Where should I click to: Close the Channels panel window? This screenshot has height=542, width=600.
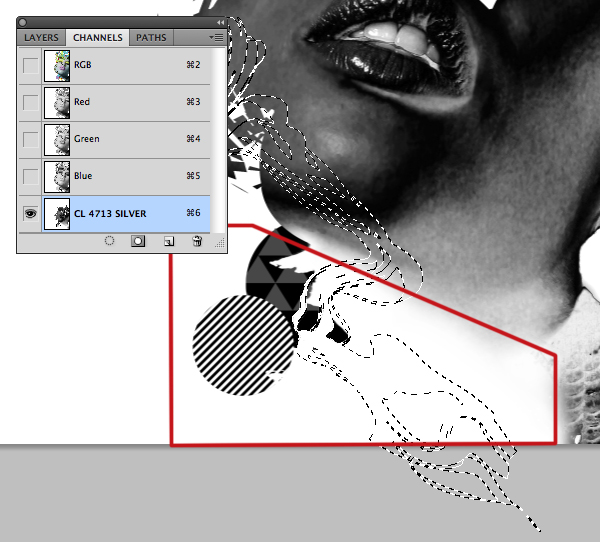(23, 23)
